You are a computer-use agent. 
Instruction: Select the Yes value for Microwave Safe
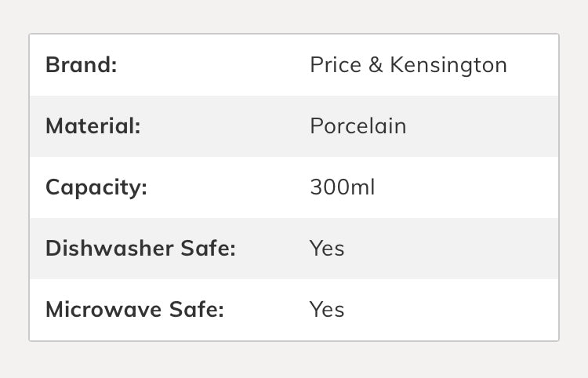[x=327, y=310]
